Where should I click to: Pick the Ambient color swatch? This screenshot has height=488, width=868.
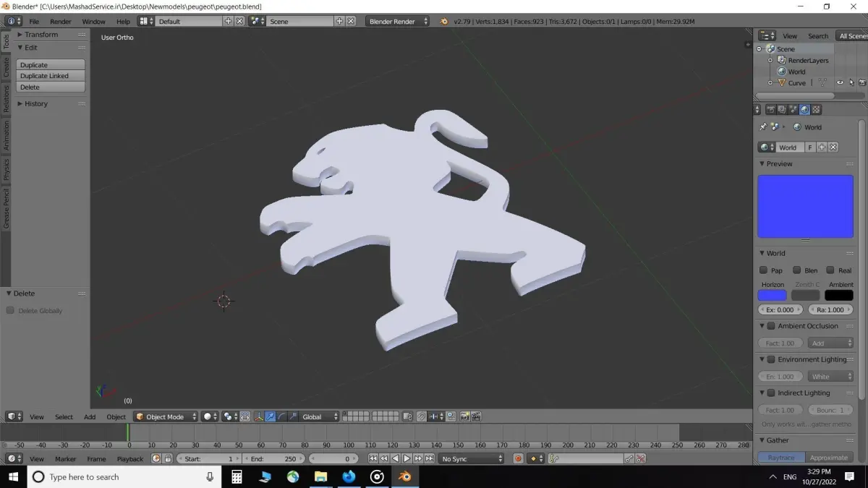(x=839, y=295)
